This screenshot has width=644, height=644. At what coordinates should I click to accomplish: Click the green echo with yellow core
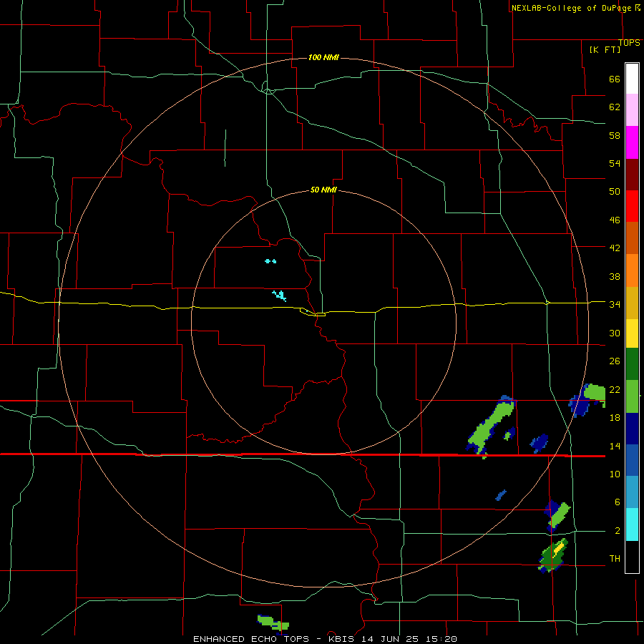(553, 555)
